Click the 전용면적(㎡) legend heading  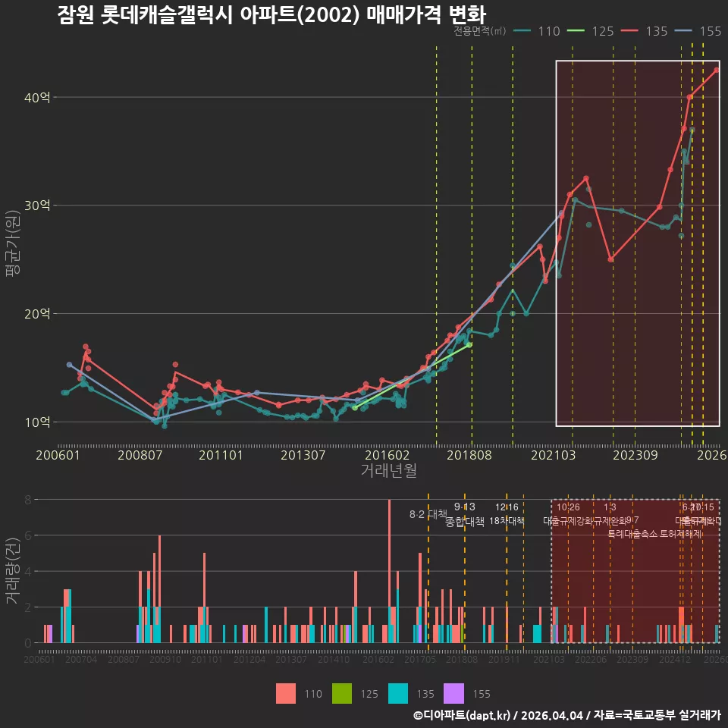(x=479, y=31)
